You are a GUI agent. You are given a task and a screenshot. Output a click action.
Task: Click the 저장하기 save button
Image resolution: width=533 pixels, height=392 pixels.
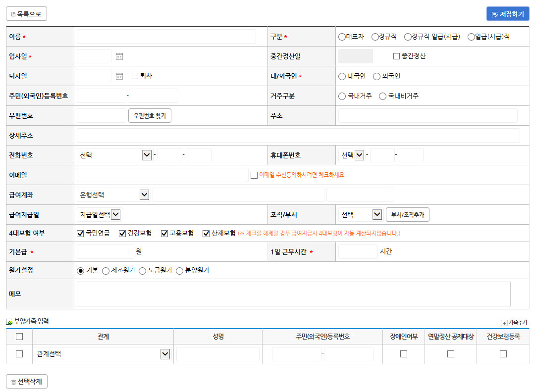(508, 14)
